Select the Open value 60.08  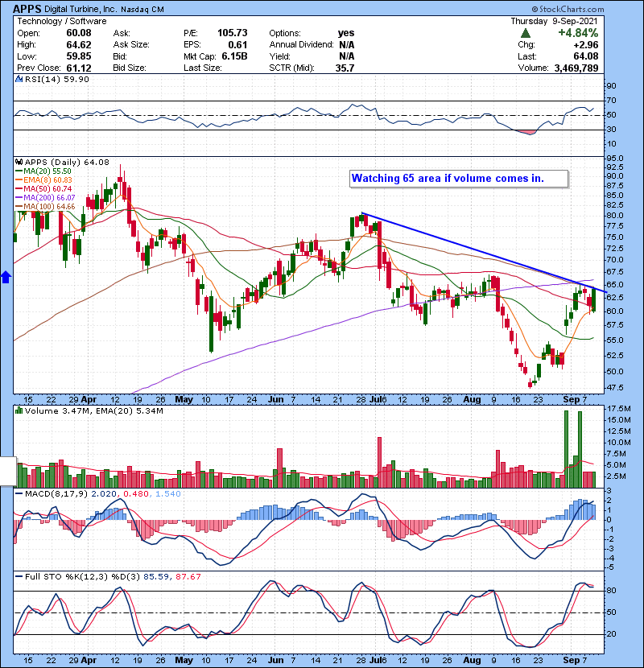pyautogui.click(x=78, y=33)
